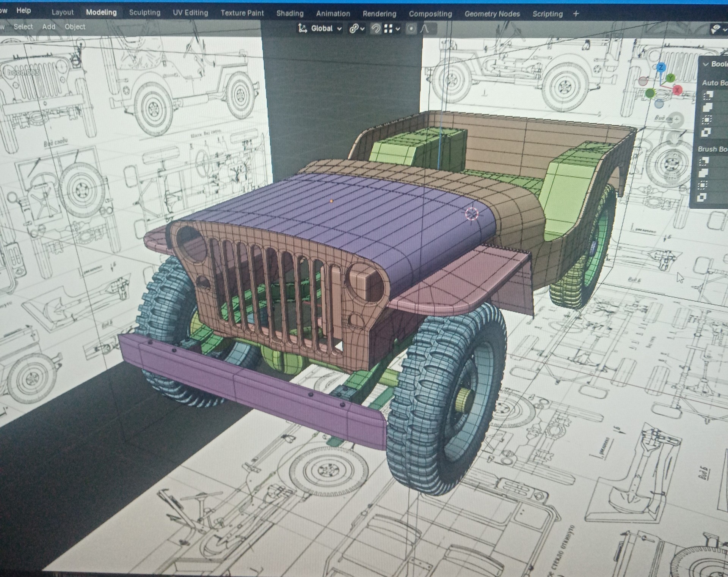
Task: Click the hood.003 object name label
Action: (x=24, y=72)
